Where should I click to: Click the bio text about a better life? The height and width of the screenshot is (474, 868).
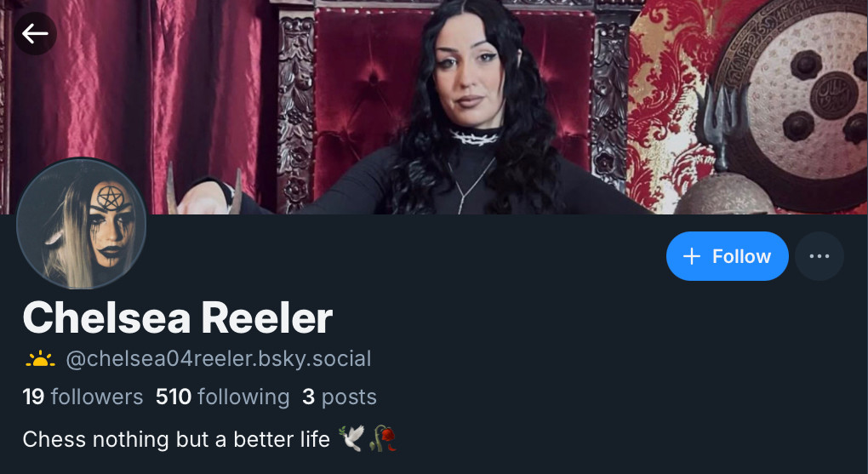pos(176,440)
